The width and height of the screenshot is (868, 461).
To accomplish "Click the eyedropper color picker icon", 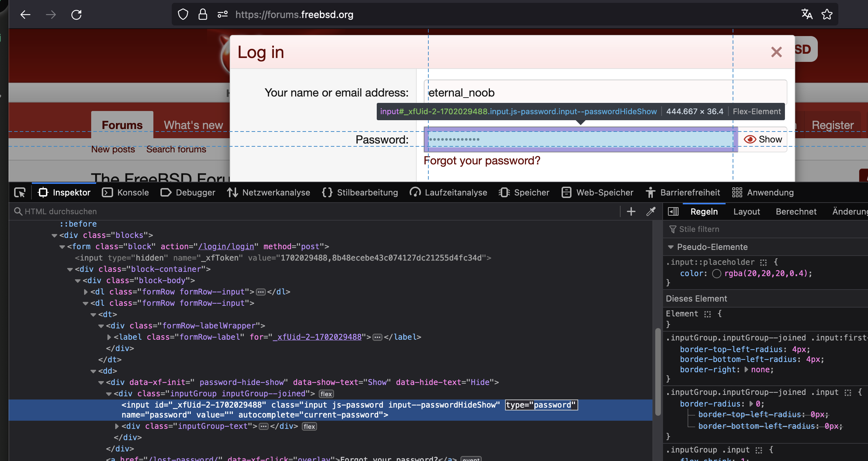I will point(651,211).
